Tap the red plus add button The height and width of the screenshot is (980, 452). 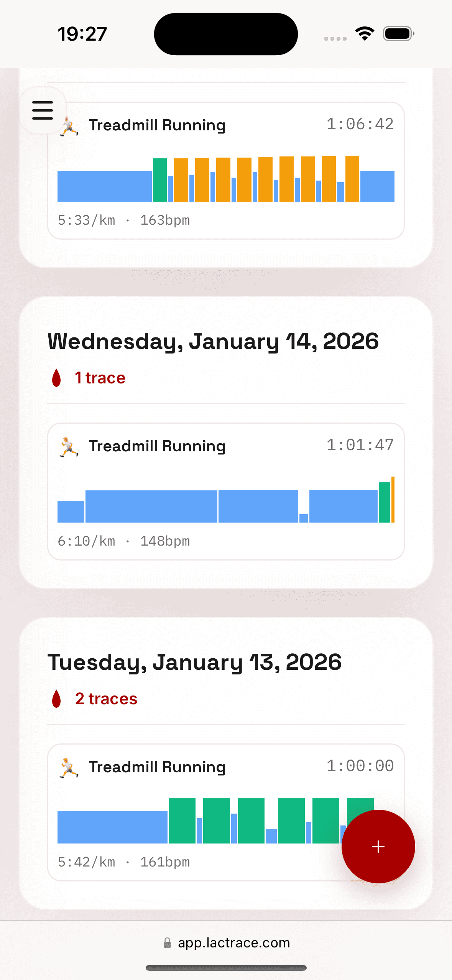(x=378, y=846)
